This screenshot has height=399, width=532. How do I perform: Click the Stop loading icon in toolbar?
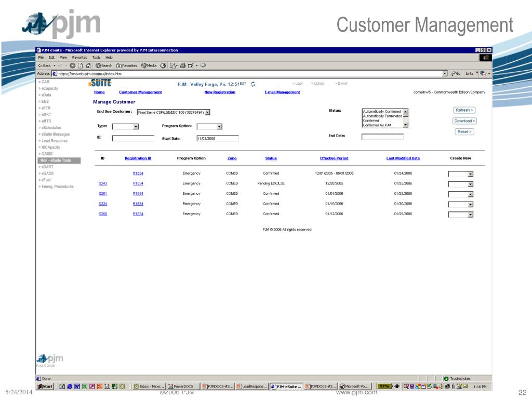pos(72,65)
